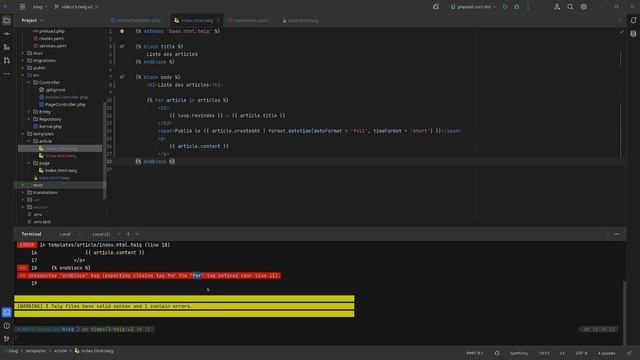This screenshot has height=360, width=640.
Task: Open .gitignore in Controller folder
Action: coord(52,90)
